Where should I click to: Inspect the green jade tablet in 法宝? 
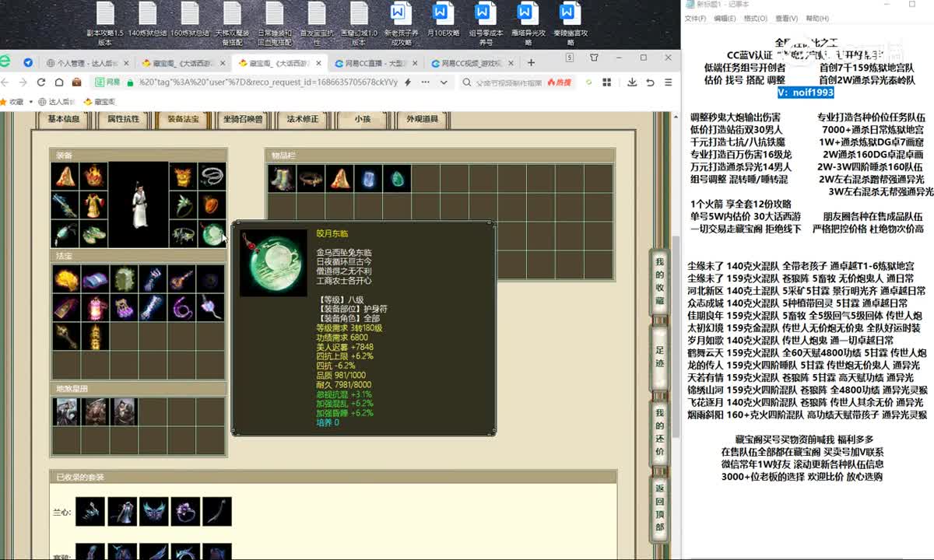(124, 278)
